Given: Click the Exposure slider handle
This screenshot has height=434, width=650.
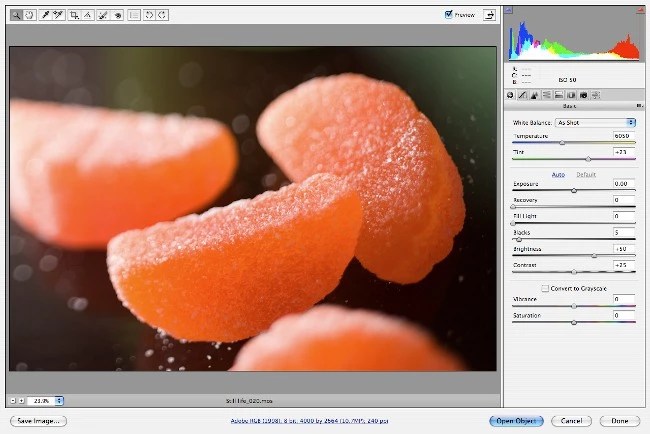Looking at the screenshot, I should click(x=574, y=190).
